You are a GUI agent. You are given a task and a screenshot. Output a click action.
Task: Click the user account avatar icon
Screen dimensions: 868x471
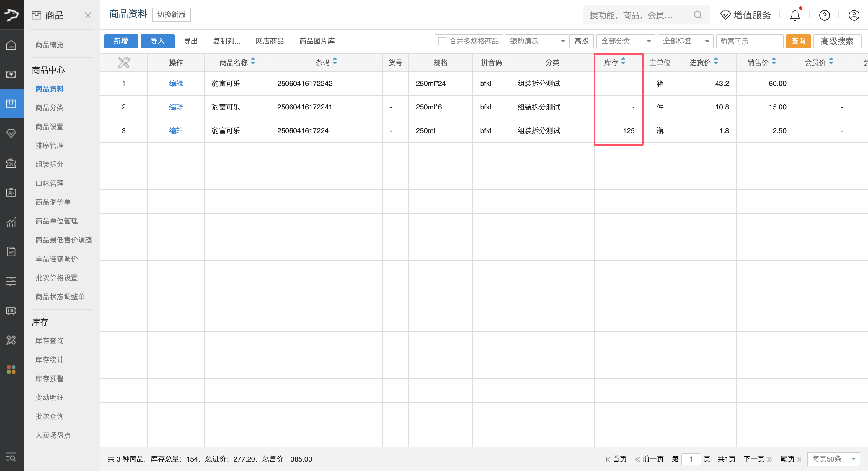coord(854,15)
